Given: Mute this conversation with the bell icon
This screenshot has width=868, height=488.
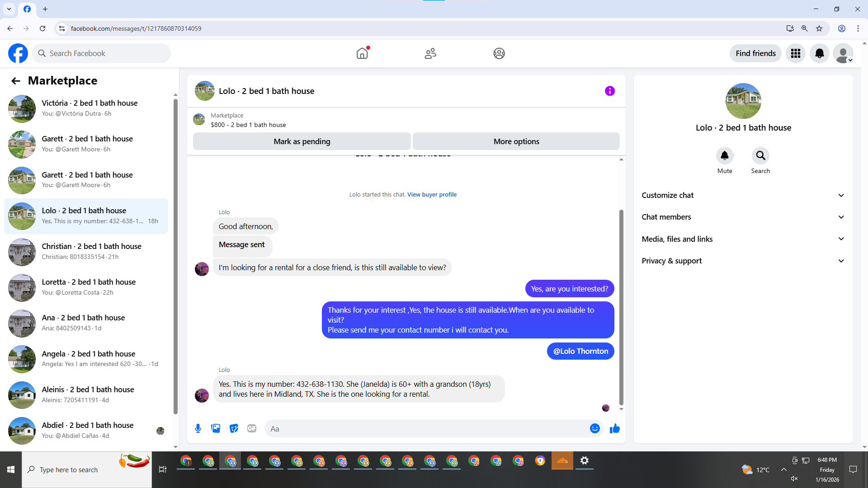Looking at the screenshot, I should [x=724, y=156].
